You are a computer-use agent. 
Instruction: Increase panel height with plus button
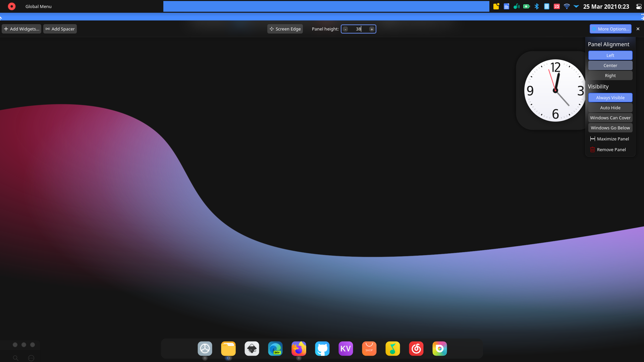372,29
